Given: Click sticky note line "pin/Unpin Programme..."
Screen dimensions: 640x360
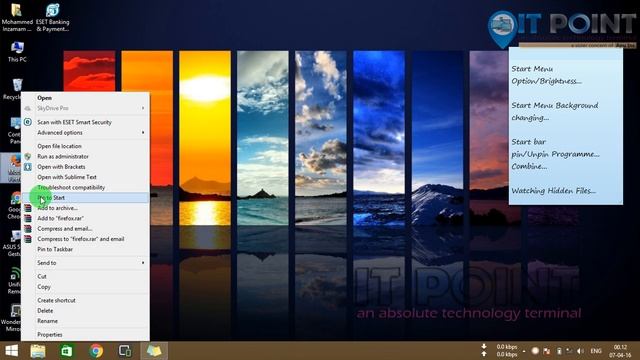Looking at the screenshot, I should [x=556, y=154].
